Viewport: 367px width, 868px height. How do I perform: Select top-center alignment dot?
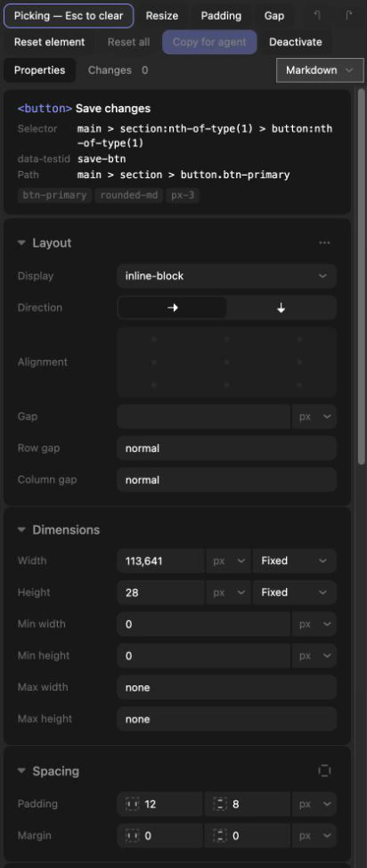pos(226,340)
